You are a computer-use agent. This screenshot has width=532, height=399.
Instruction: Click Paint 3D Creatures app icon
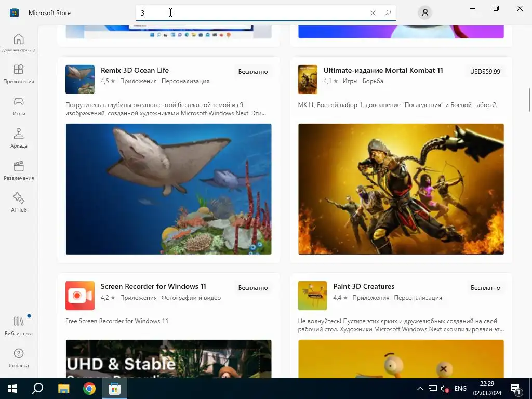312,296
